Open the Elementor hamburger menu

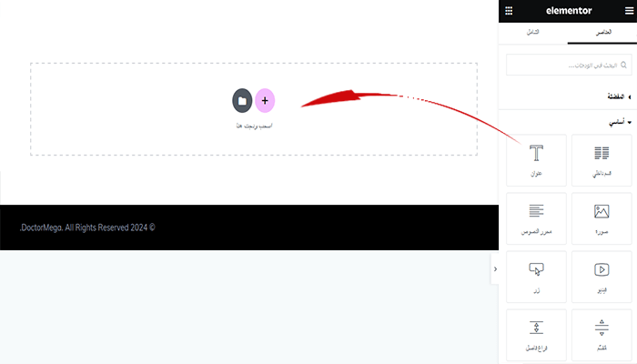click(629, 11)
